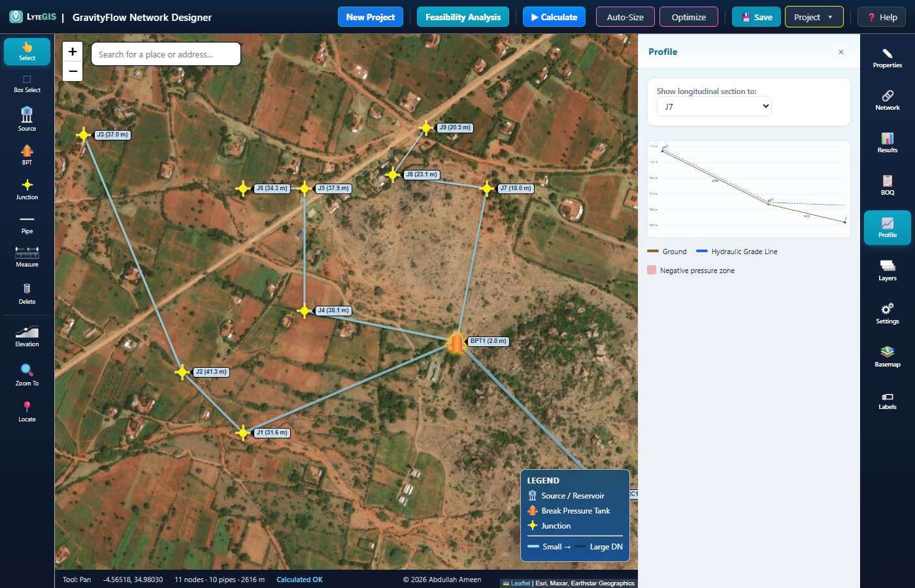Screen dimensions: 915x588
Task: Close the Profile panel
Action: 841,52
